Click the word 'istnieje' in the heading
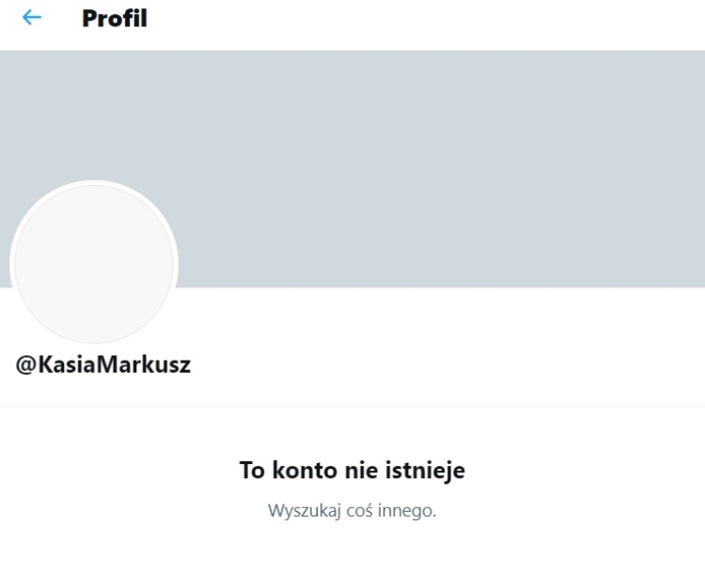705x588 pixels. coord(425,471)
